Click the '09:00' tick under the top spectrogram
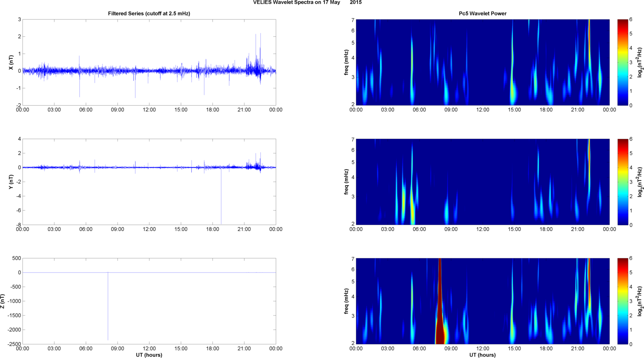The height and width of the screenshot is (358, 644). click(x=451, y=110)
